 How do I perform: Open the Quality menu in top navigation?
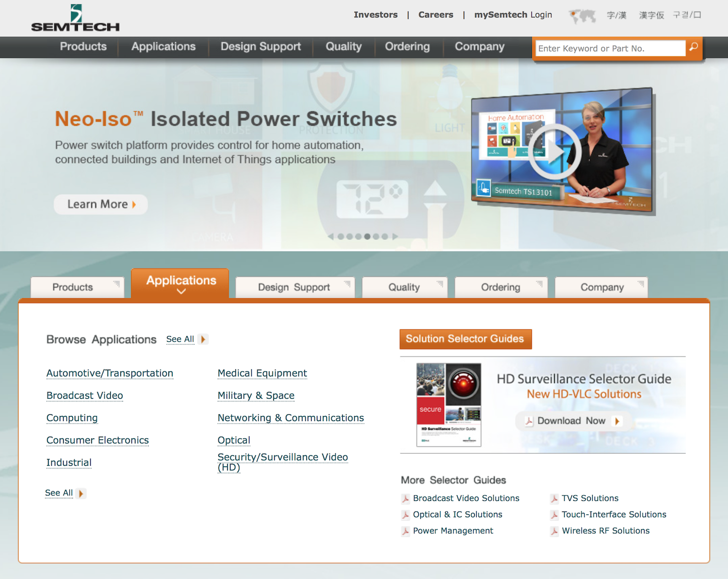point(344,47)
